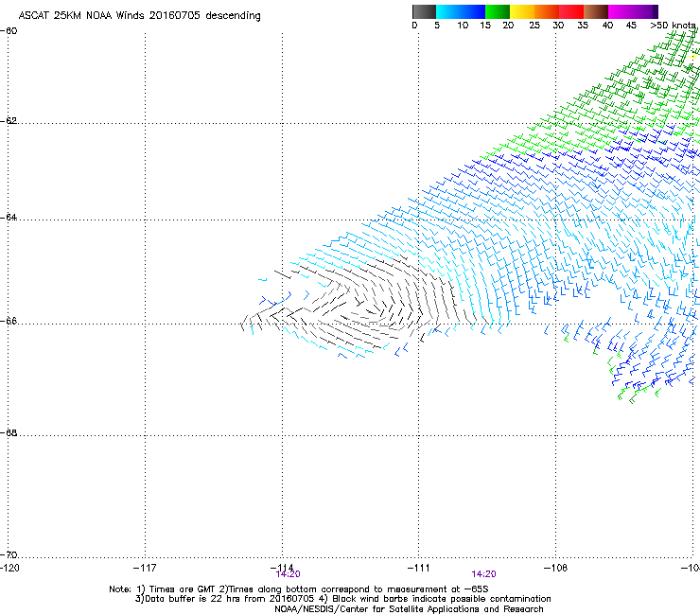Click the -117 longitude axis label

tap(145, 568)
